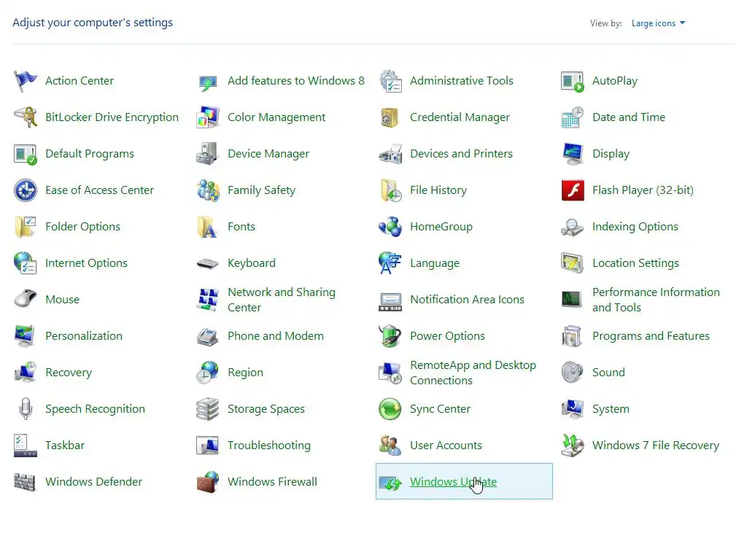The image size is (747, 560).
Task: Click the Family Safety icon
Action: click(x=208, y=190)
